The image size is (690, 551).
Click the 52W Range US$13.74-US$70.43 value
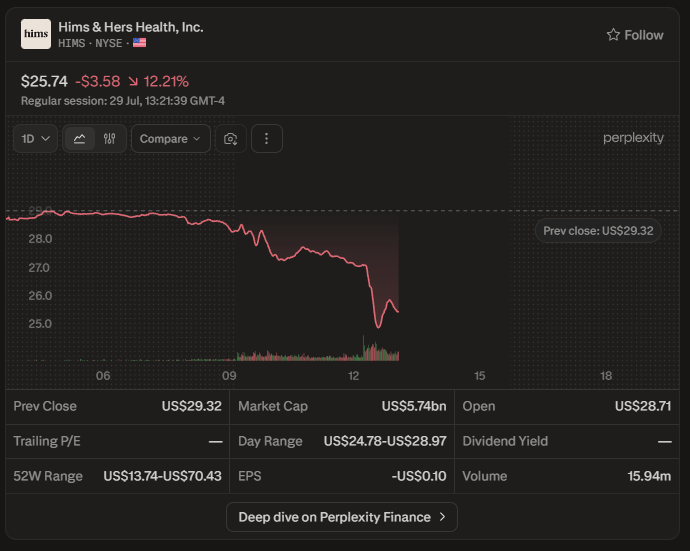(162, 476)
